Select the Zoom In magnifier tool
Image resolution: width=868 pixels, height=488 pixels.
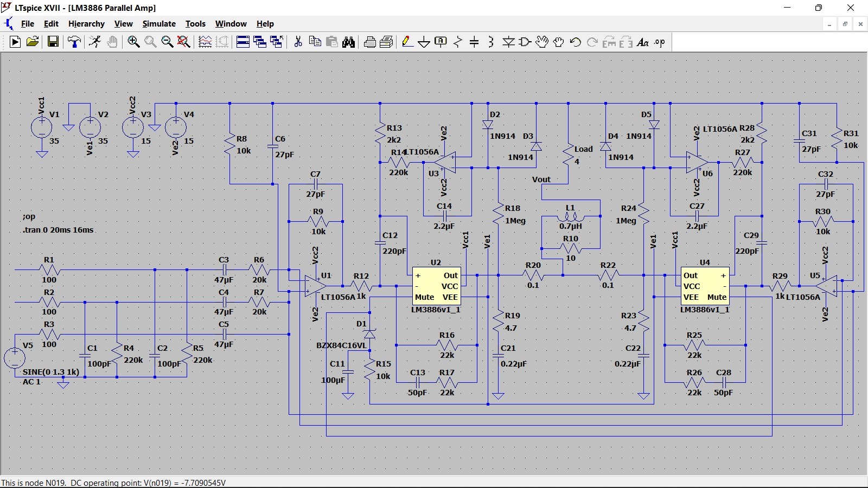pos(133,42)
